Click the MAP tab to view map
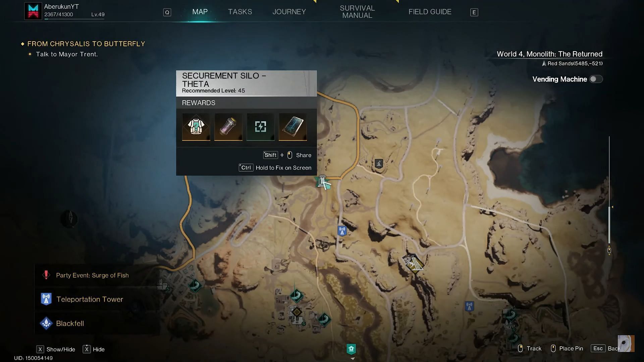The width and height of the screenshot is (644, 362). pyautogui.click(x=200, y=11)
